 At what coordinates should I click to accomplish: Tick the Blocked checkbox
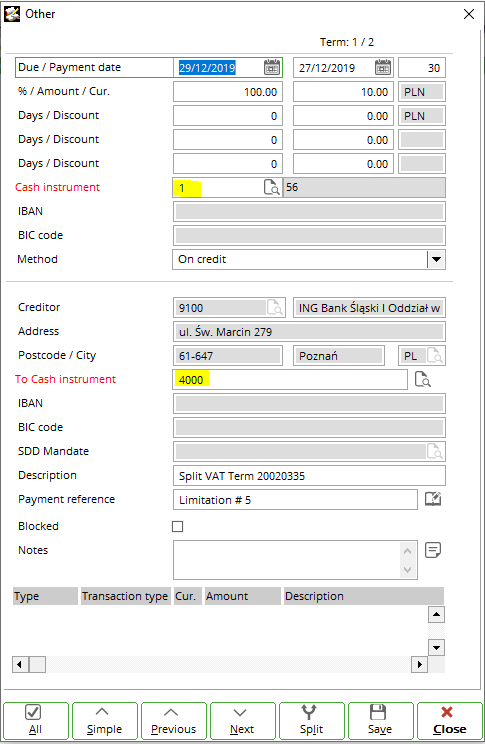coord(177,526)
